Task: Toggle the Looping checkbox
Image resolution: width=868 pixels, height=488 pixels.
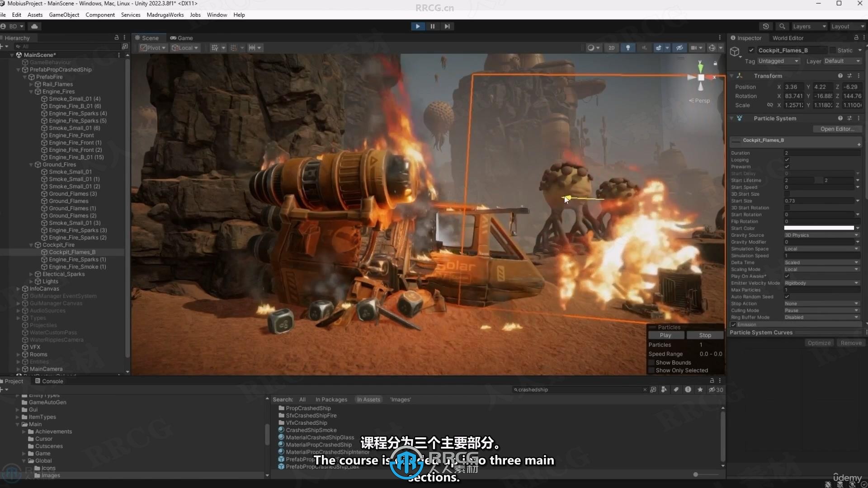Action: (787, 160)
